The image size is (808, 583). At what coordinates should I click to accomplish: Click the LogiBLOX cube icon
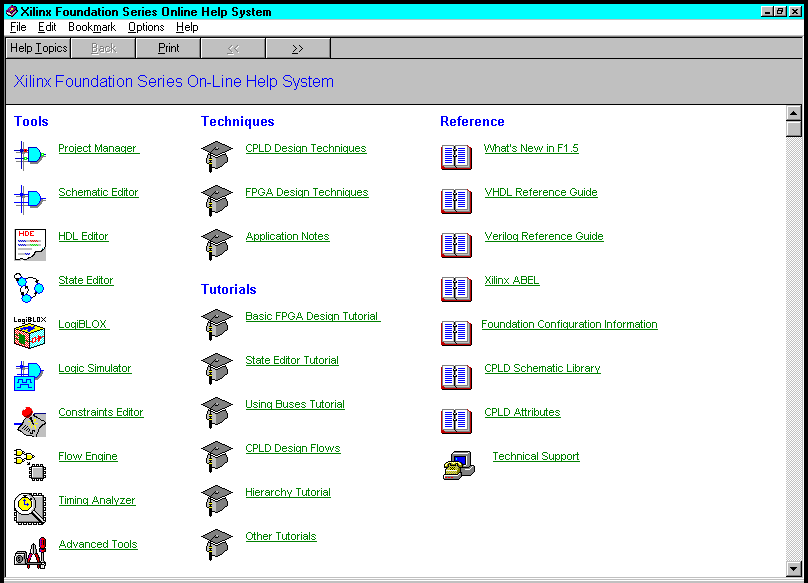click(x=30, y=332)
